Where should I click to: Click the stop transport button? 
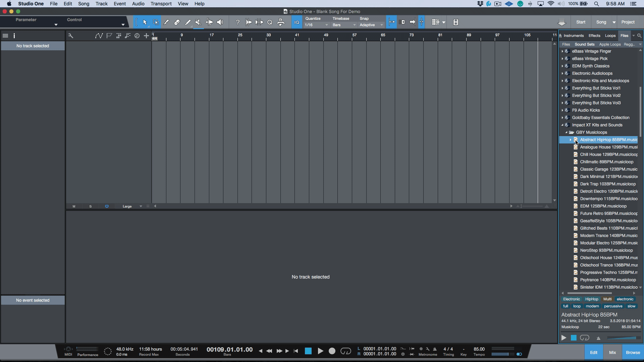point(308,351)
